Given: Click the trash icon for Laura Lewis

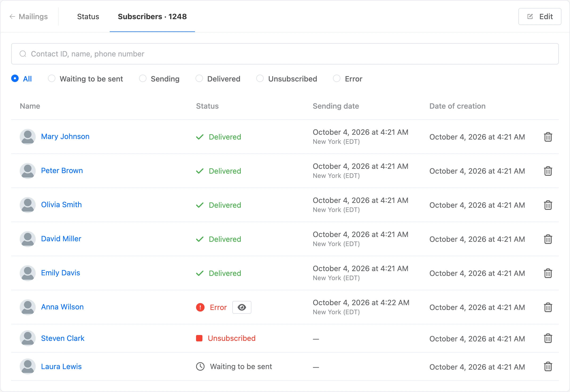Looking at the screenshot, I should [x=548, y=366].
